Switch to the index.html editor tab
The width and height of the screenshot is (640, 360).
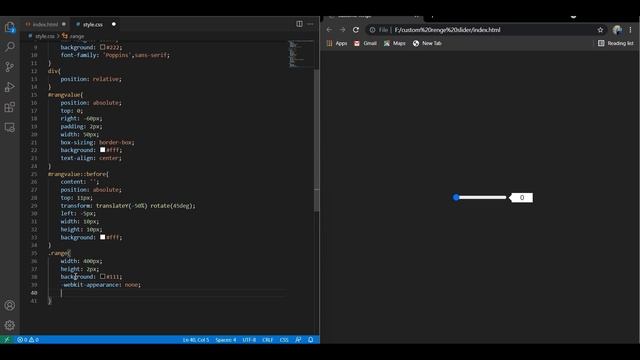[45, 24]
